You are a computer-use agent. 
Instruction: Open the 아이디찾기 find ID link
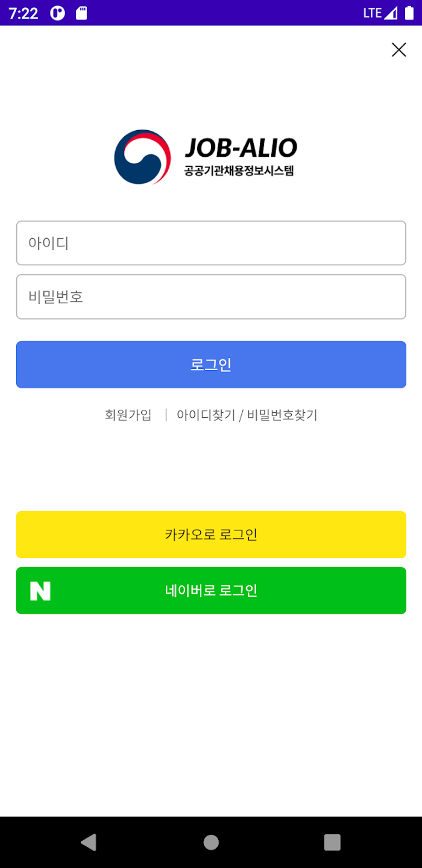[206, 415]
